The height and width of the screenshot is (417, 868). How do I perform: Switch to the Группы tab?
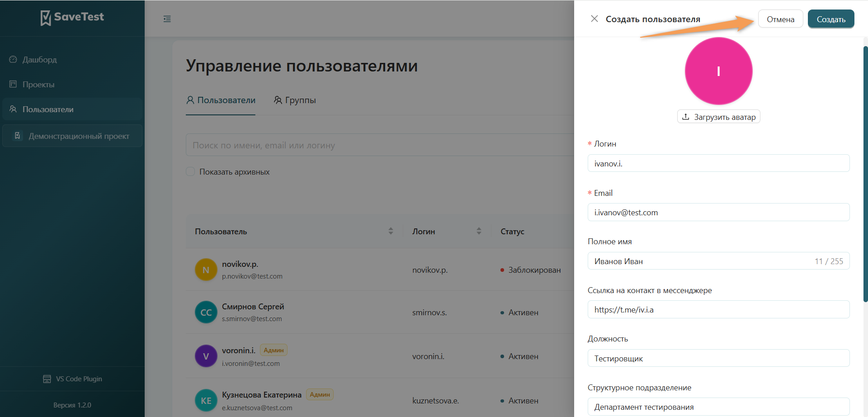pyautogui.click(x=295, y=100)
